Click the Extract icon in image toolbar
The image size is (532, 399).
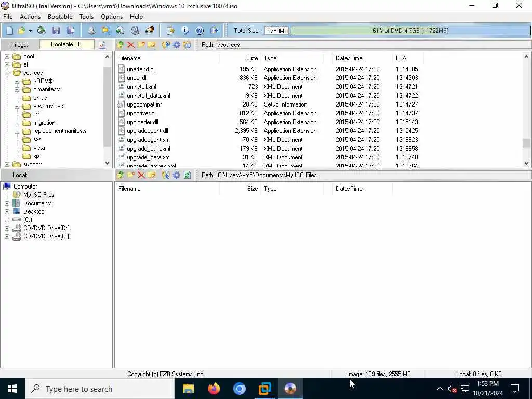(166, 45)
